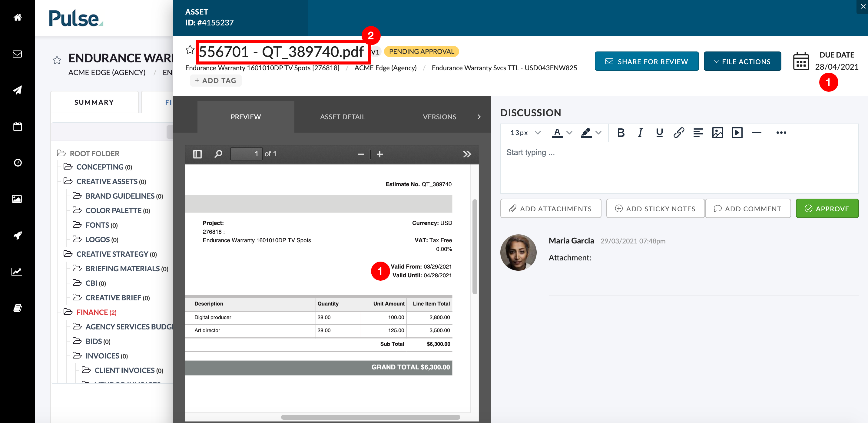Close the asset panel with X
The height and width of the screenshot is (423, 868).
(863, 6)
